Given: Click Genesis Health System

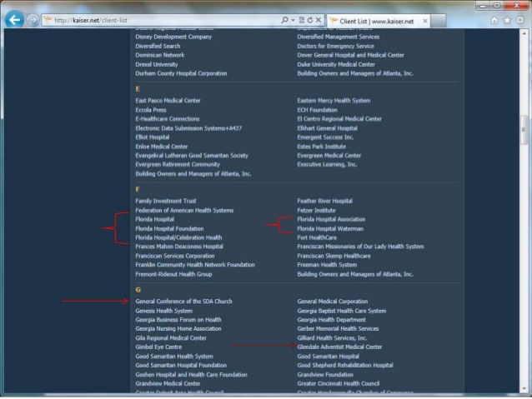Looking at the screenshot, I should (x=164, y=311).
